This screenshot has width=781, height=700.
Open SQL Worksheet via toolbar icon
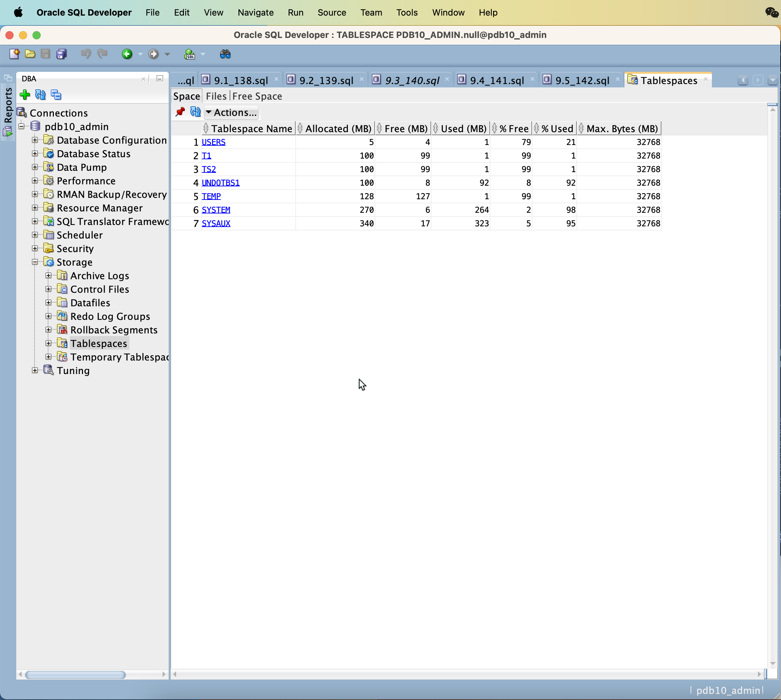point(190,54)
